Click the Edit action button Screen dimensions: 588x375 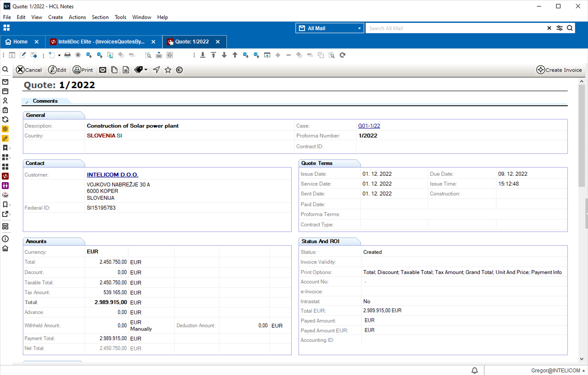[x=57, y=70]
